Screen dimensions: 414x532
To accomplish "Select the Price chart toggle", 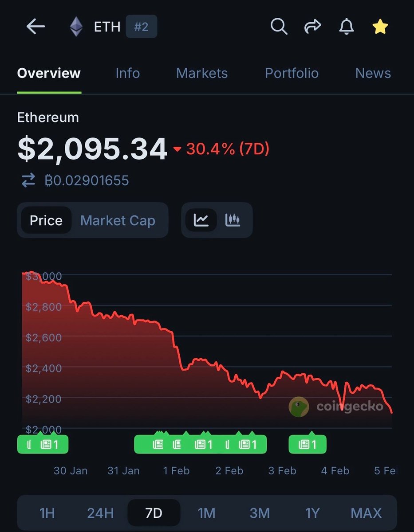I will [x=46, y=220].
